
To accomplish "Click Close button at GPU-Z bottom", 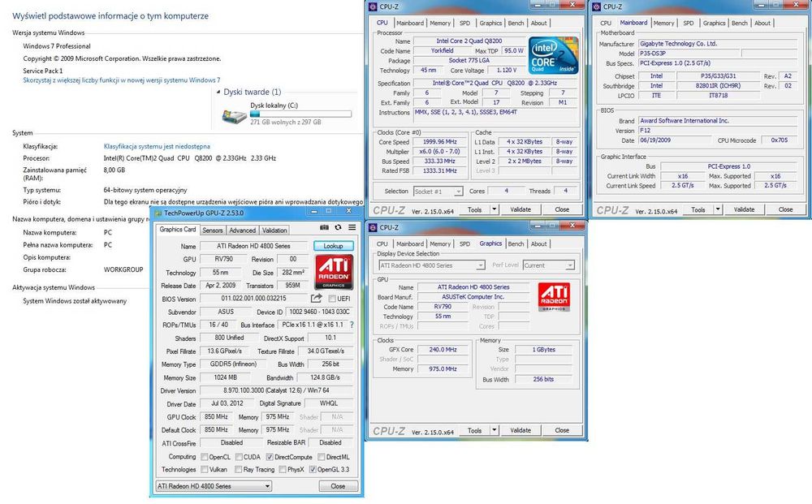I will click(x=338, y=486).
